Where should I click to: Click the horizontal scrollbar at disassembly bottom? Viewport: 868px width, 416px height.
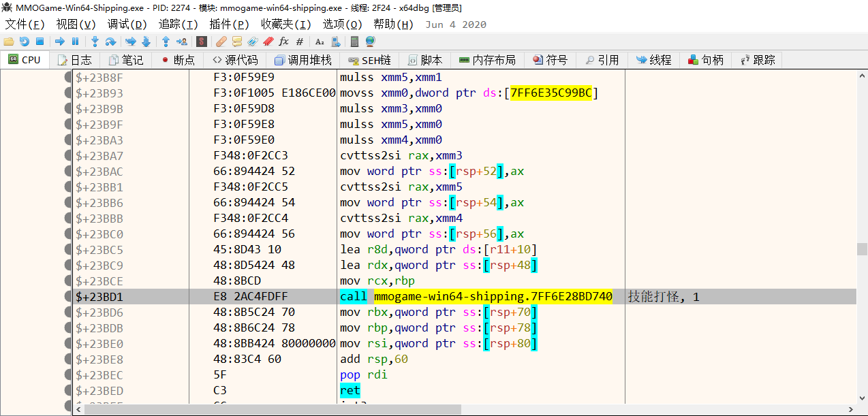[273, 409]
